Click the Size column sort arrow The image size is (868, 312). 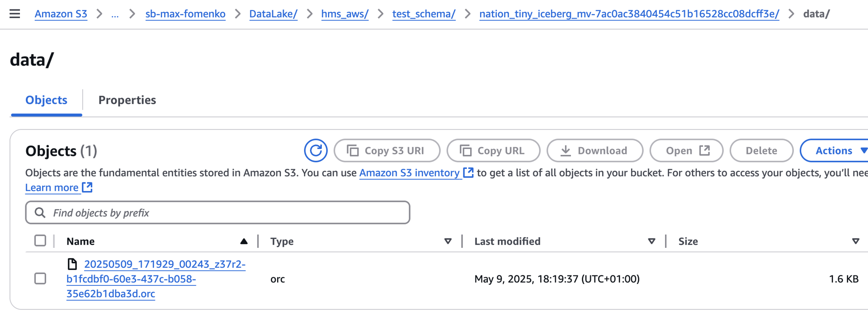tap(855, 241)
